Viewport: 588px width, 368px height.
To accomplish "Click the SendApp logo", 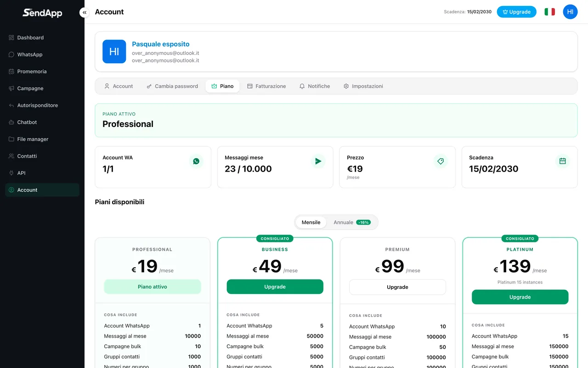I will (42, 12).
